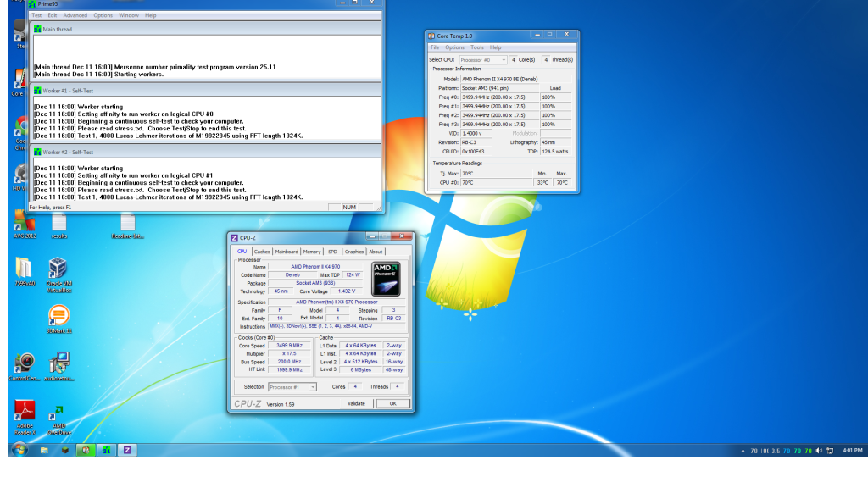This screenshot has height=488, width=868.
Task: Click the Core Voltage value 1.432 V
Action: (x=347, y=291)
